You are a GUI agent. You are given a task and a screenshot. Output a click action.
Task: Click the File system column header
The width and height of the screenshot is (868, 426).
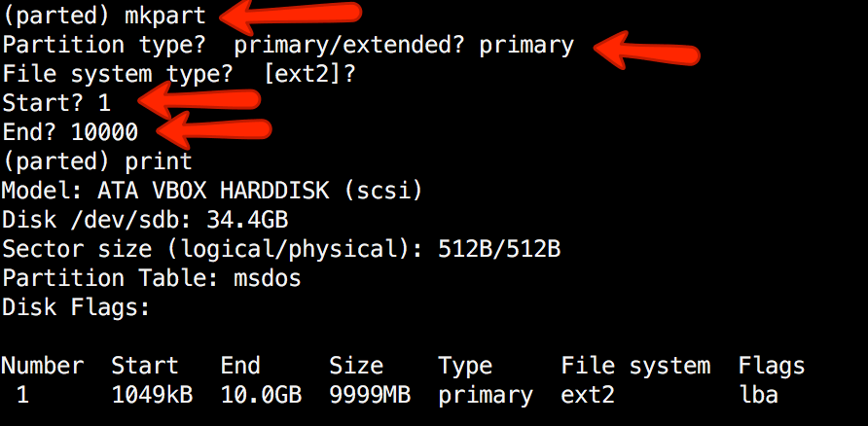point(635,366)
